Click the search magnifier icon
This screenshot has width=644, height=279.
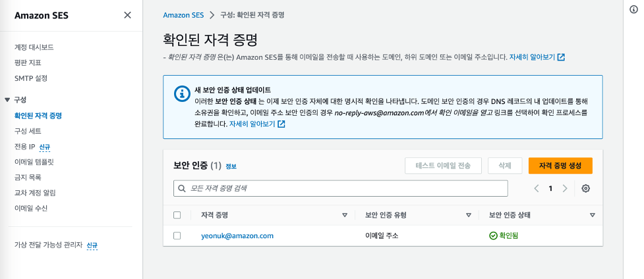coord(182,188)
